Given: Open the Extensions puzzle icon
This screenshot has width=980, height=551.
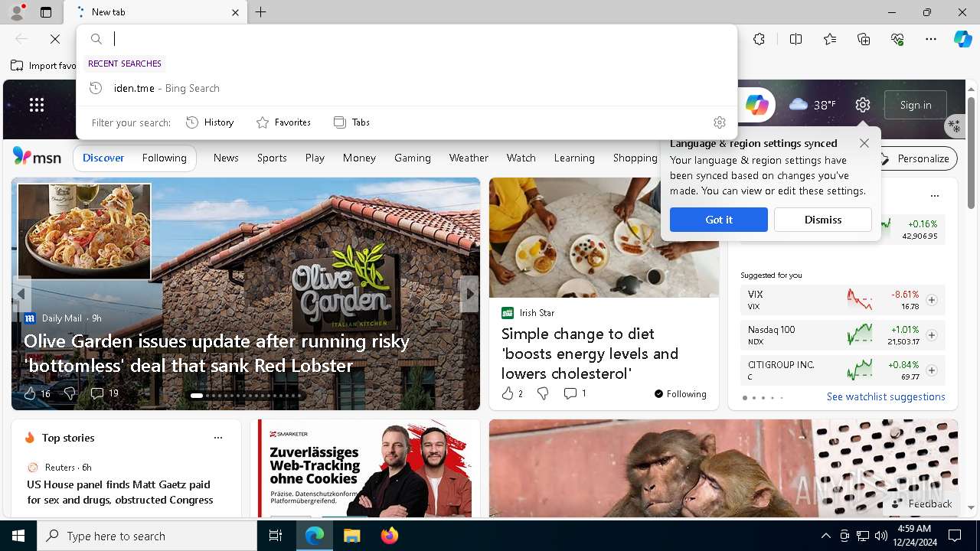Looking at the screenshot, I should (759, 39).
